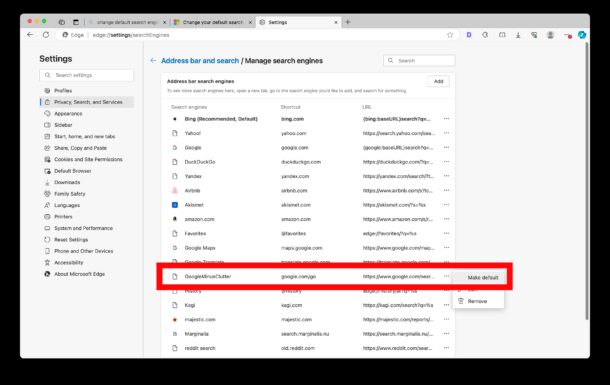This screenshot has width=610, height=385.
Task: Open the Copilot icon in the toolbar
Action: [582, 35]
